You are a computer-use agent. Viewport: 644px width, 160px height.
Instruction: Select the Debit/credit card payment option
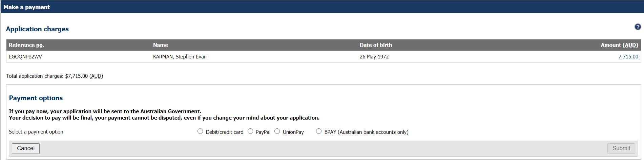pos(200,131)
